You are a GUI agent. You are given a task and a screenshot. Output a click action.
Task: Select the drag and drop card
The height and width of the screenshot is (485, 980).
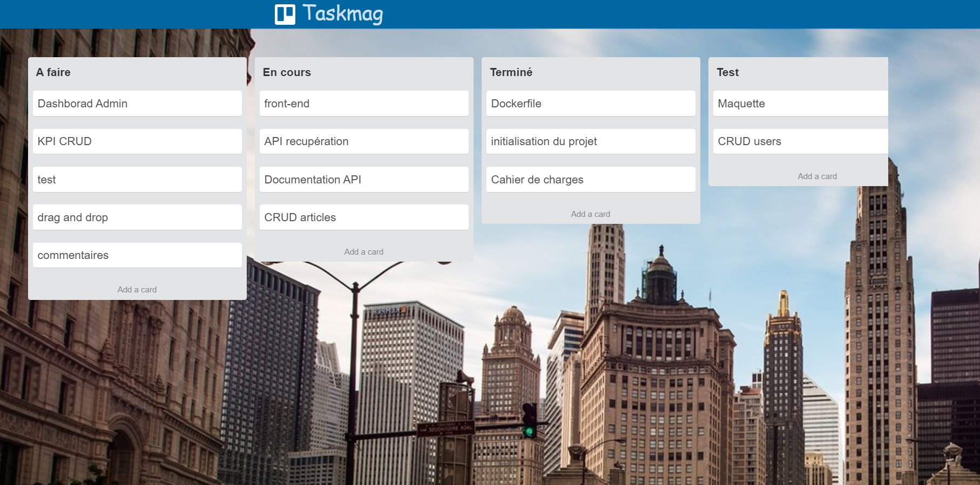click(x=137, y=217)
